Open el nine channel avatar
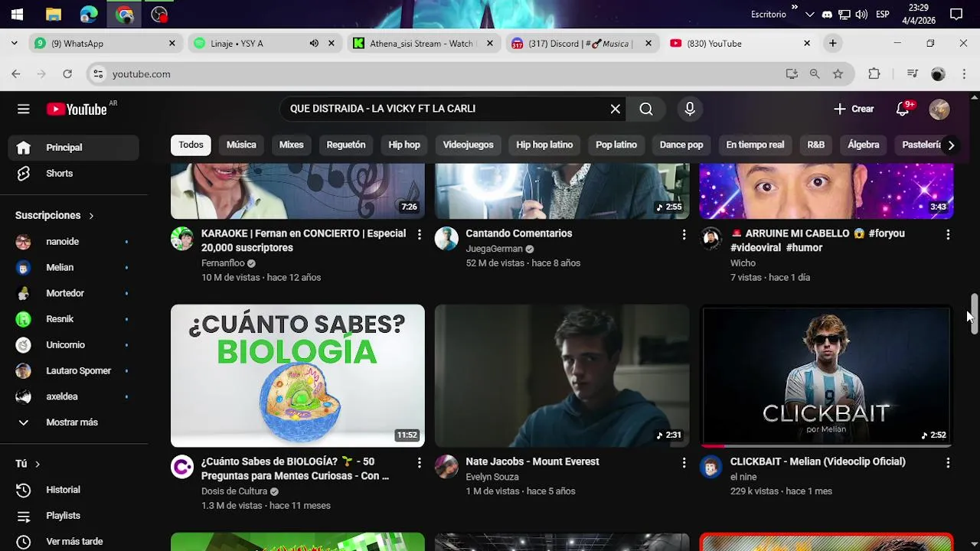980x551 pixels. tap(711, 466)
